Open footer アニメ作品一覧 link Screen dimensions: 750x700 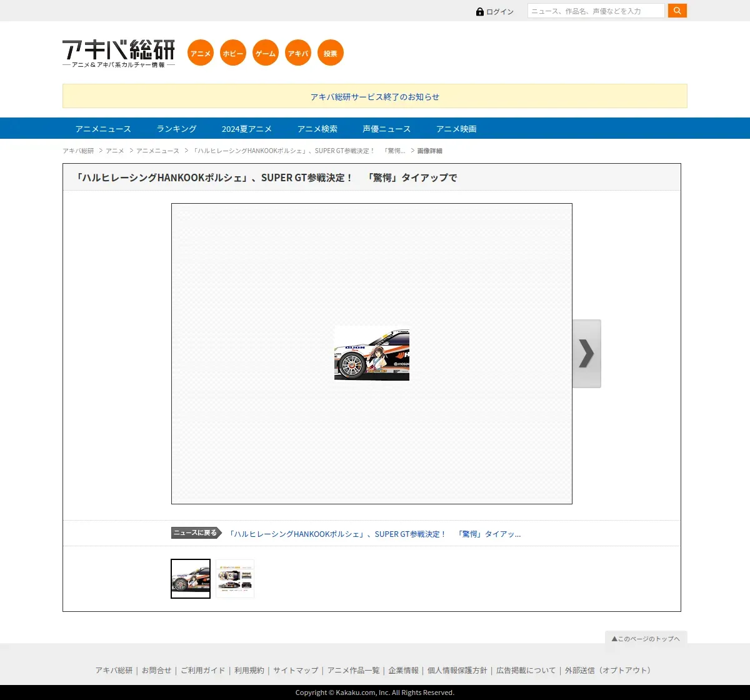(353, 670)
